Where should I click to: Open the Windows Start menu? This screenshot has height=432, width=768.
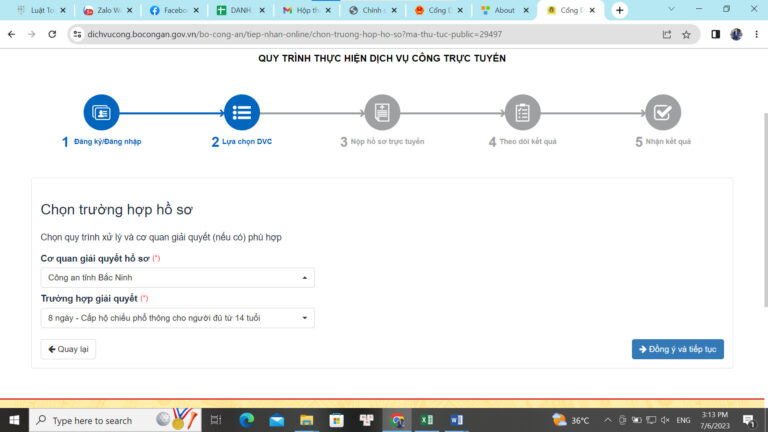click(x=14, y=420)
